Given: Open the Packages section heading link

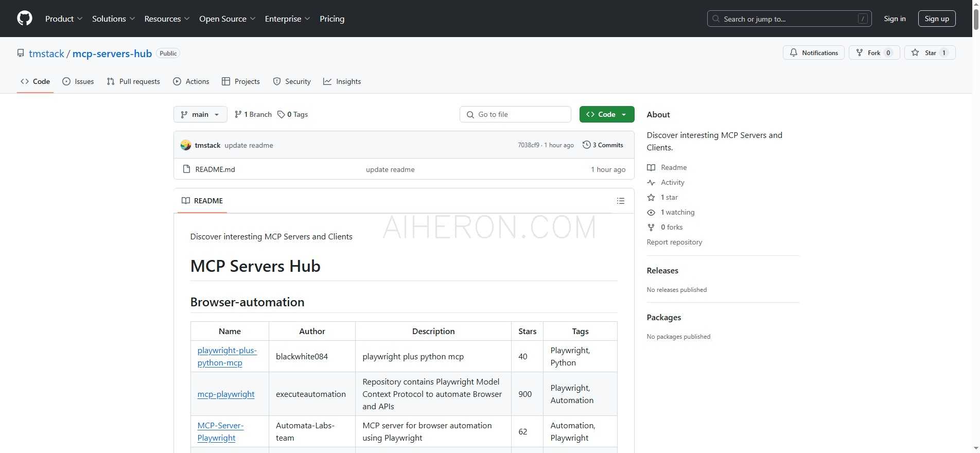Looking at the screenshot, I should [x=664, y=318].
